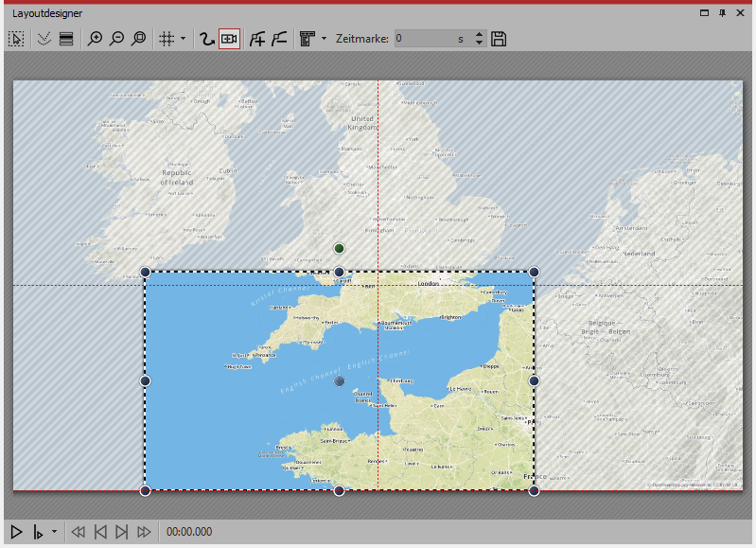Jump to the next frame in playback bar
Image resolution: width=756 pixels, height=548 pixels.
pos(121,532)
